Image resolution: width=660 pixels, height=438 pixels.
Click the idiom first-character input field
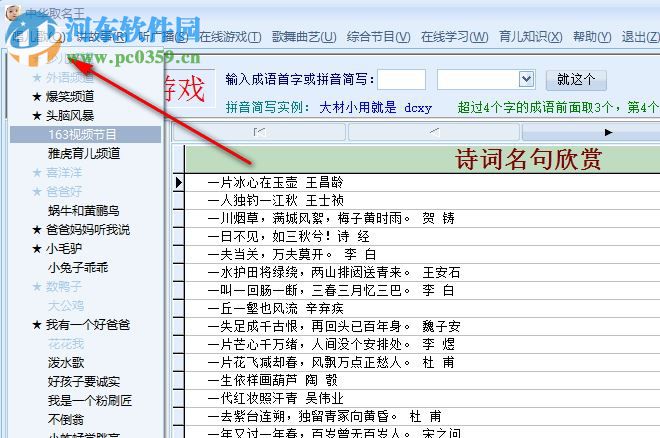coord(401,80)
